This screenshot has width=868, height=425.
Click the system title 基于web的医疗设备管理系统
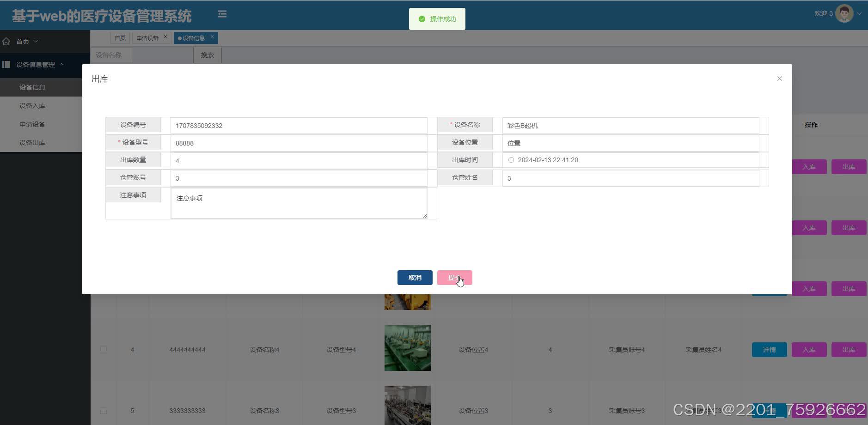(x=102, y=16)
